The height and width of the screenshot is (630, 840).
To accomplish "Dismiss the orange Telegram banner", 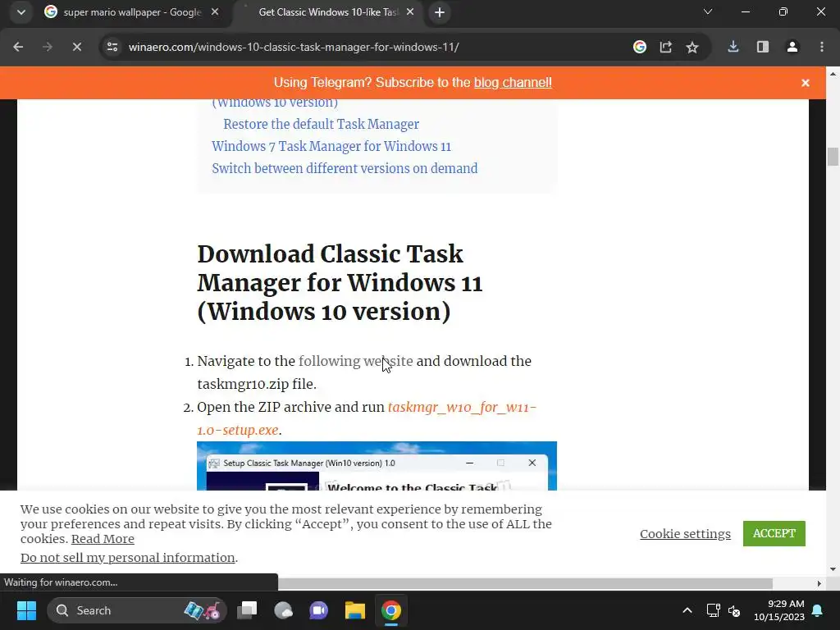I will (806, 83).
